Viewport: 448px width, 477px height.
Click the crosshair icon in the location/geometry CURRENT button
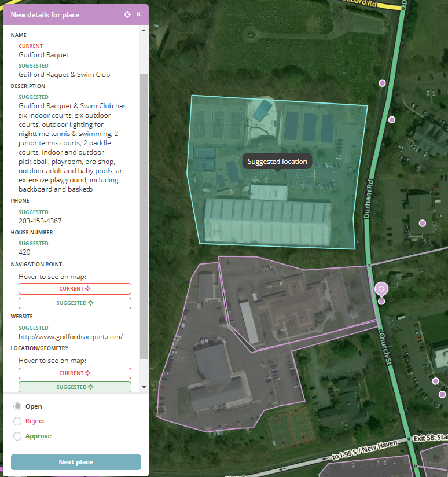click(87, 373)
